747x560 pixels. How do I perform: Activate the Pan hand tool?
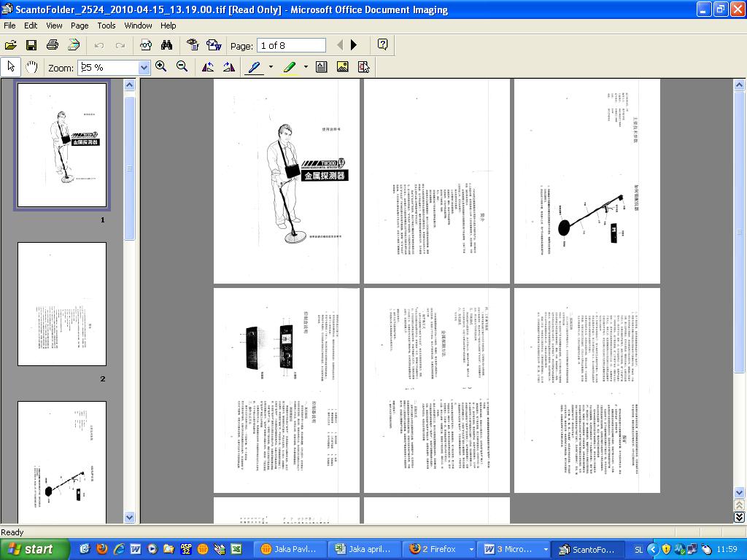pyautogui.click(x=31, y=67)
